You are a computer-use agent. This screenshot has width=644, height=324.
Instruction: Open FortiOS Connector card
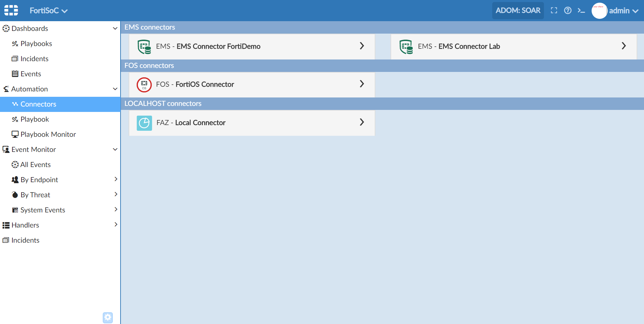pos(252,85)
